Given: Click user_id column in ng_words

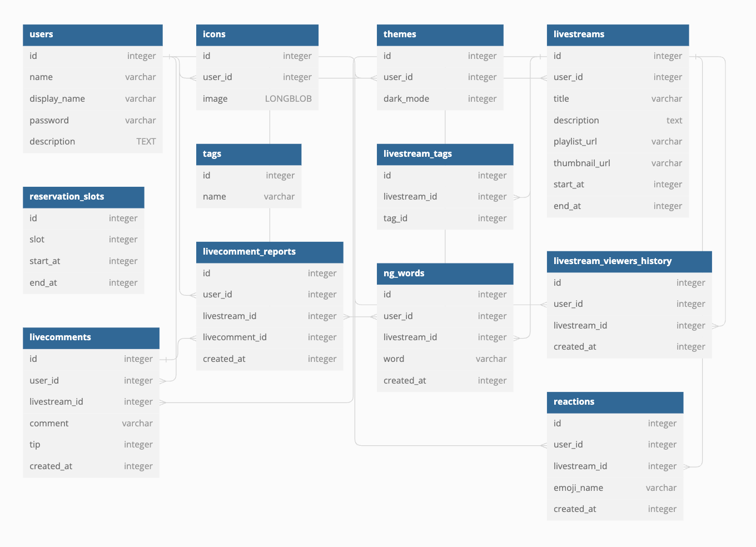Looking at the screenshot, I should point(445,316).
